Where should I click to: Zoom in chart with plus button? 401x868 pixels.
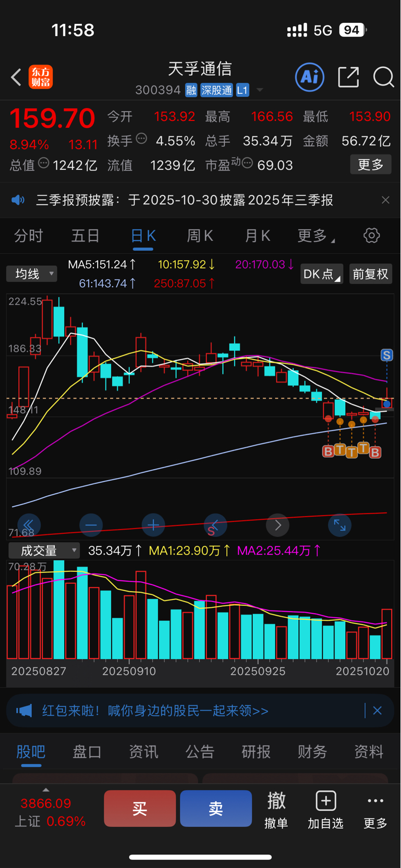tap(153, 525)
